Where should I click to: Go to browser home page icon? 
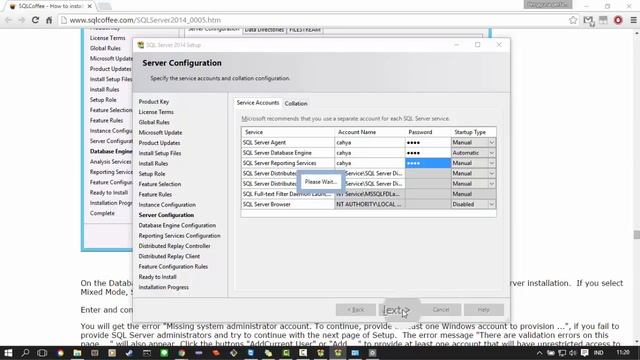[49, 20]
